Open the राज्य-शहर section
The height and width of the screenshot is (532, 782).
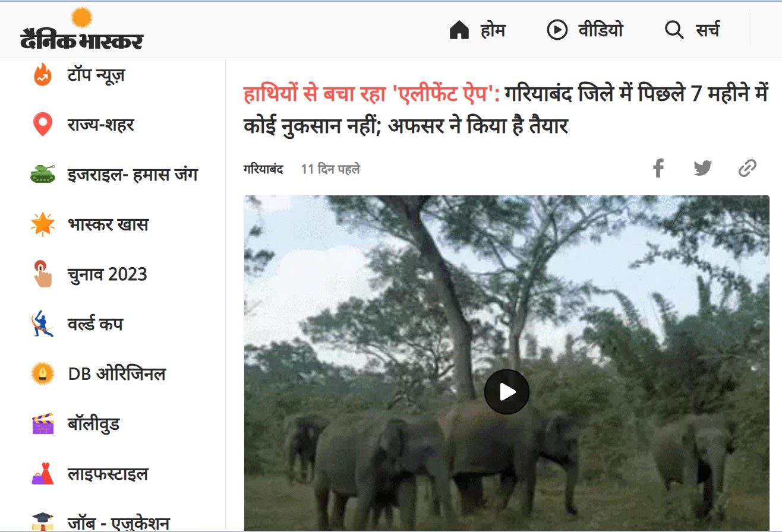coord(101,125)
